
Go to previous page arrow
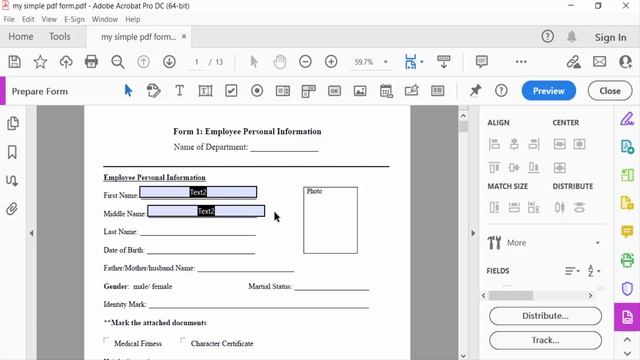[143, 62]
